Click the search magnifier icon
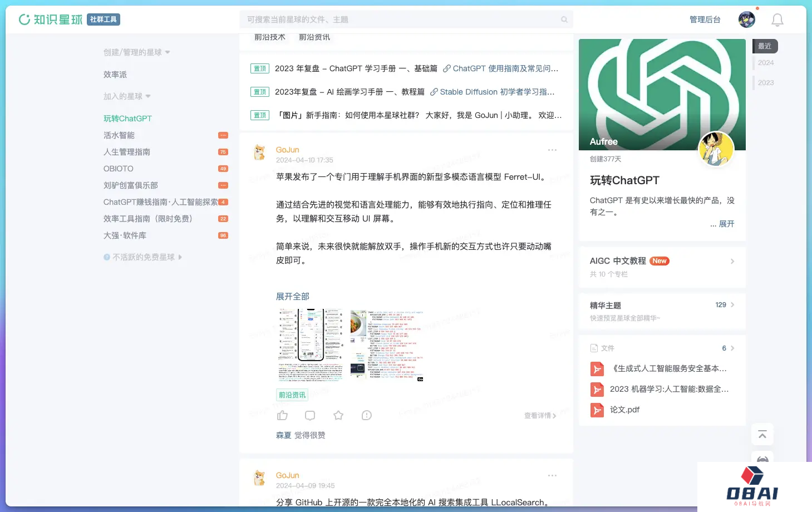Viewport: 812px width, 512px height. [564, 19]
